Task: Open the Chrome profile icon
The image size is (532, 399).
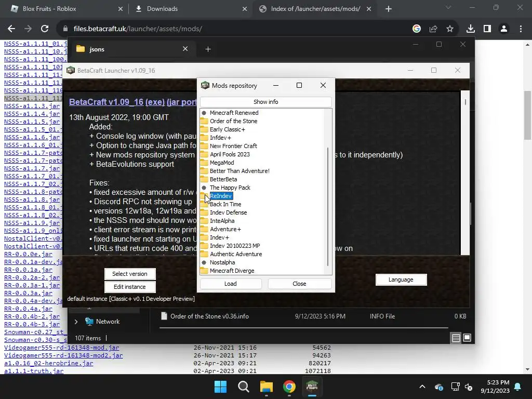Action: 504,29
